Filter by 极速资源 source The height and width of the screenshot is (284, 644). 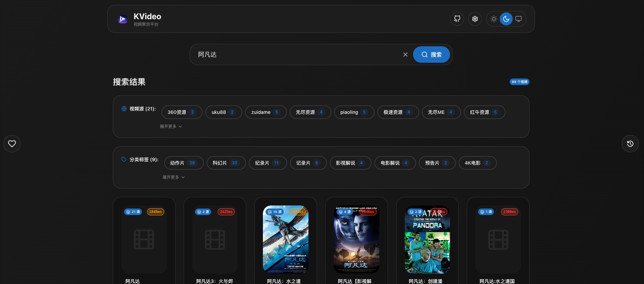coord(398,112)
